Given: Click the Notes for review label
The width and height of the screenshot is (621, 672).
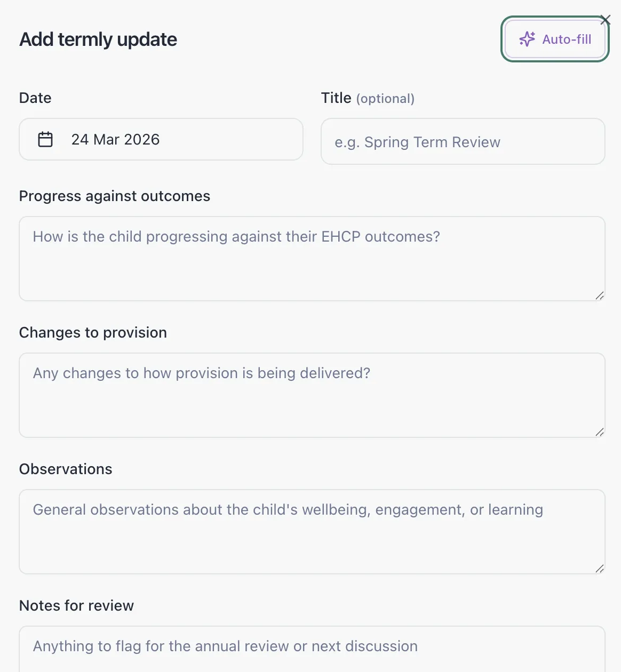Looking at the screenshot, I should 76,606.
